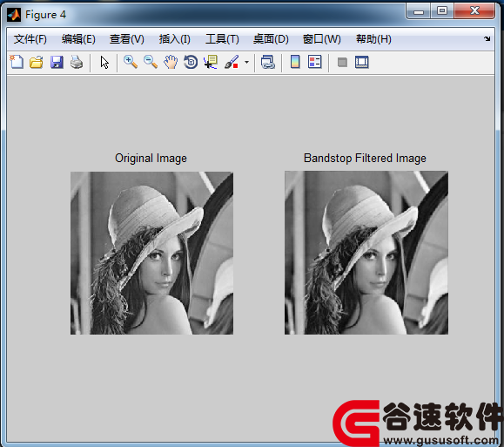Insert a legend using the toolbar icon

tap(315, 62)
